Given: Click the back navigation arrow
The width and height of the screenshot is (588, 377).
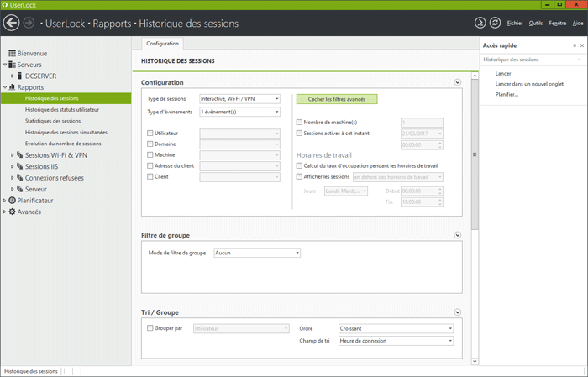Looking at the screenshot, I should (x=11, y=23).
